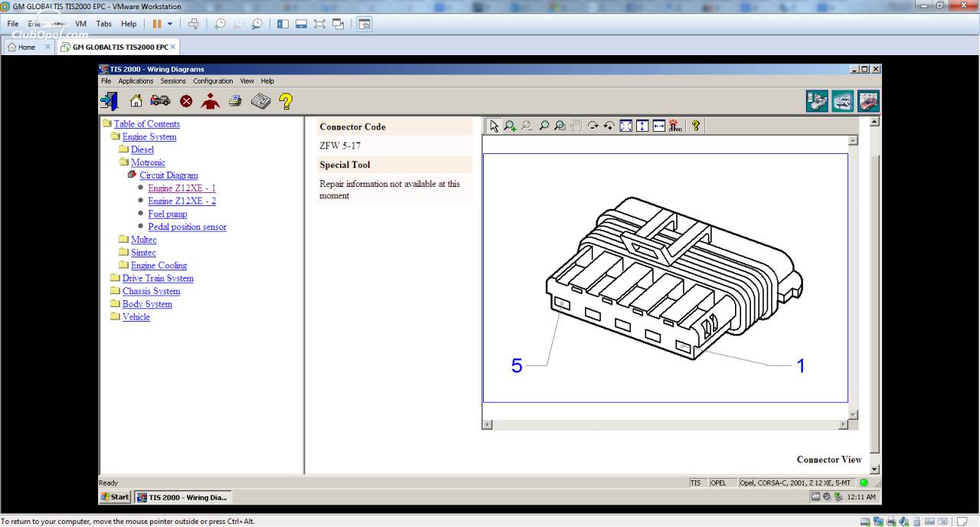Open the yellow question mark help in main toolbar
This screenshot has width=980, height=527.
[286, 100]
